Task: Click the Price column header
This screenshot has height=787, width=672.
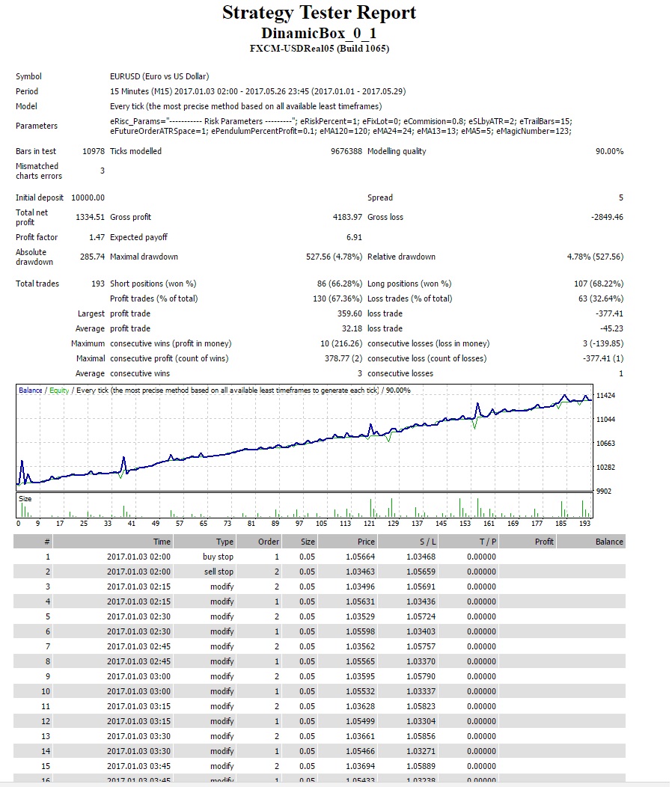Action: (347, 542)
